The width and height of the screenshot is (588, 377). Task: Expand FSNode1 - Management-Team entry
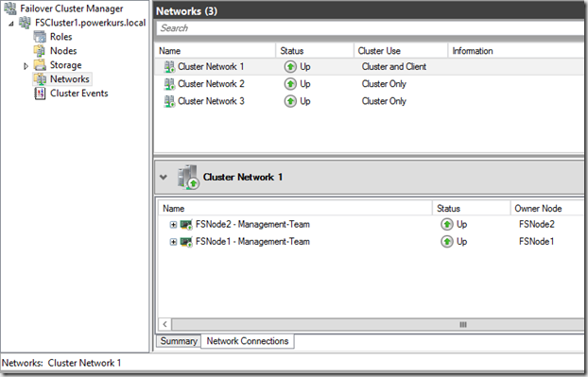click(x=173, y=242)
